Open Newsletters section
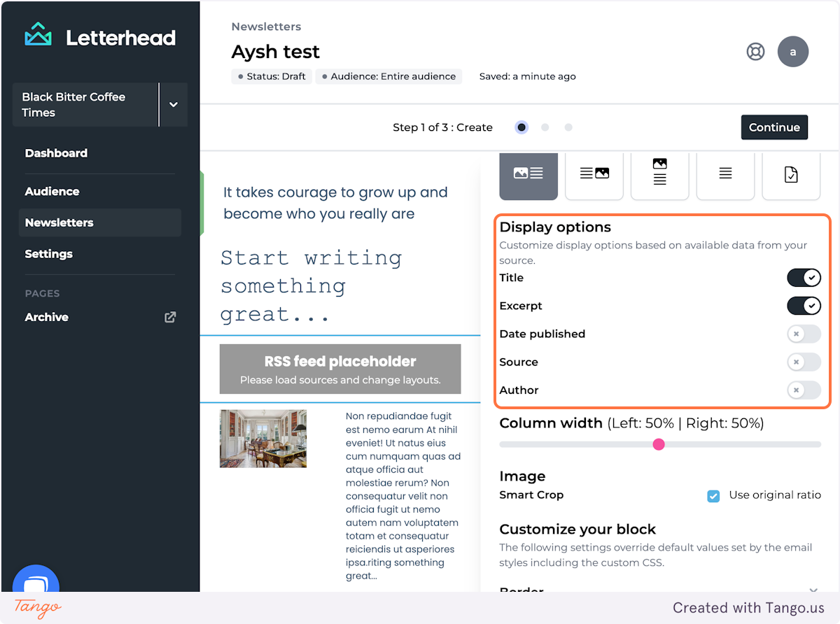This screenshot has width=840, height=624. tap(100, 222)
